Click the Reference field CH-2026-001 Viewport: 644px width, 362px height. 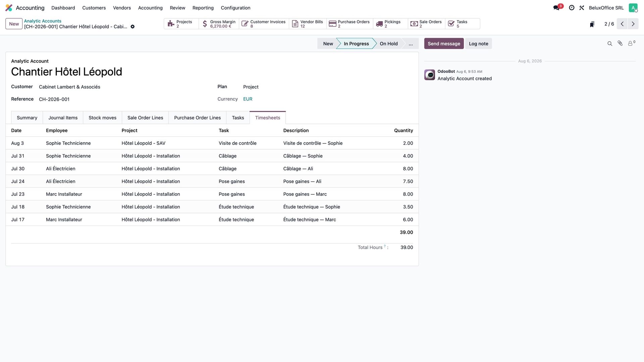54,99
